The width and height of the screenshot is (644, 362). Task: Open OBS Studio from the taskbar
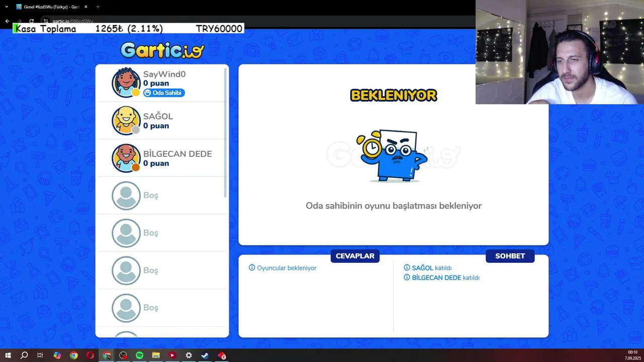[x=123, y=355]
